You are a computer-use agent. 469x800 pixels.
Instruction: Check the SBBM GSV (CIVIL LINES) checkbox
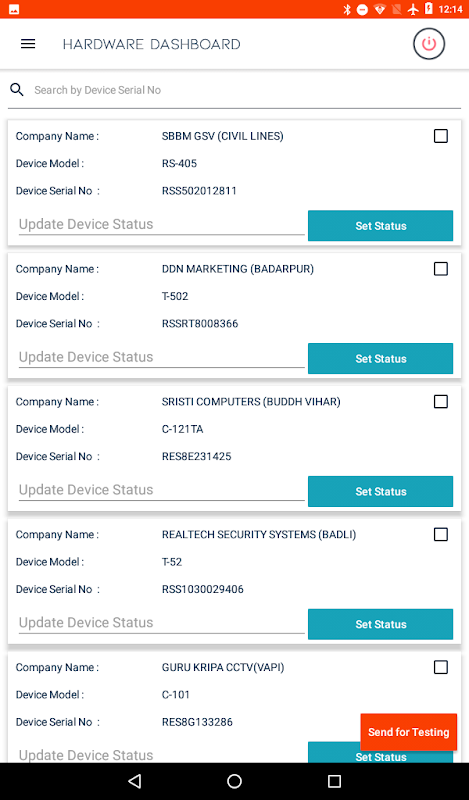click(x=440, y=136)
